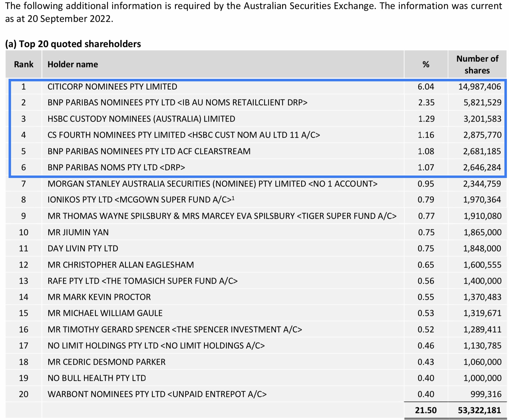Click total percentage 21.50
Viewport: 509px width, 420px height.
coord(426,410)
